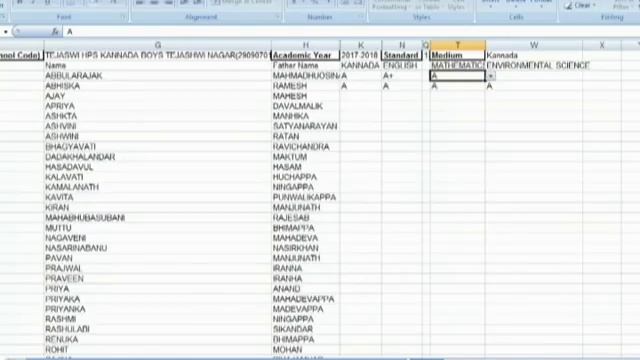
Task: Select student PRAJWAL cell
Action: click(158, 268)
